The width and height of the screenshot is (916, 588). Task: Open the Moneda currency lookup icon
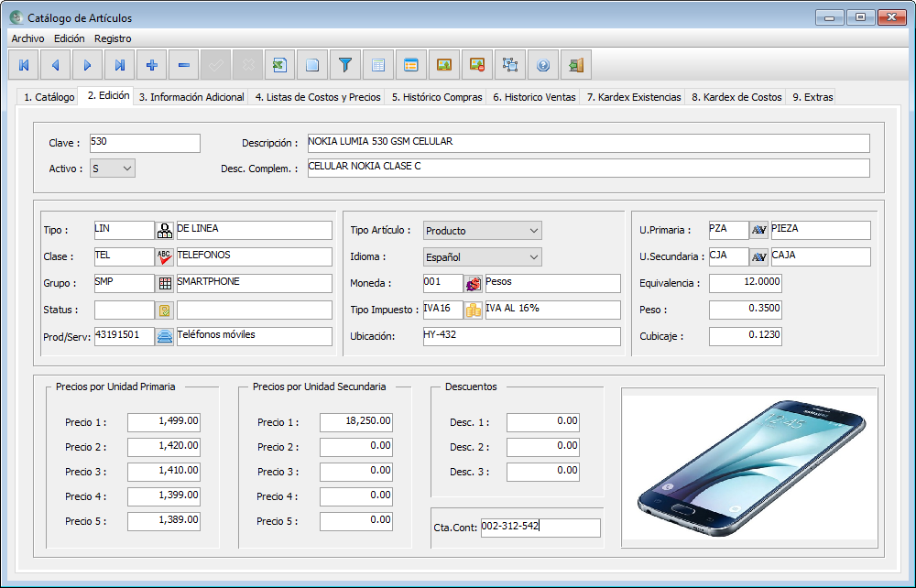474,283
